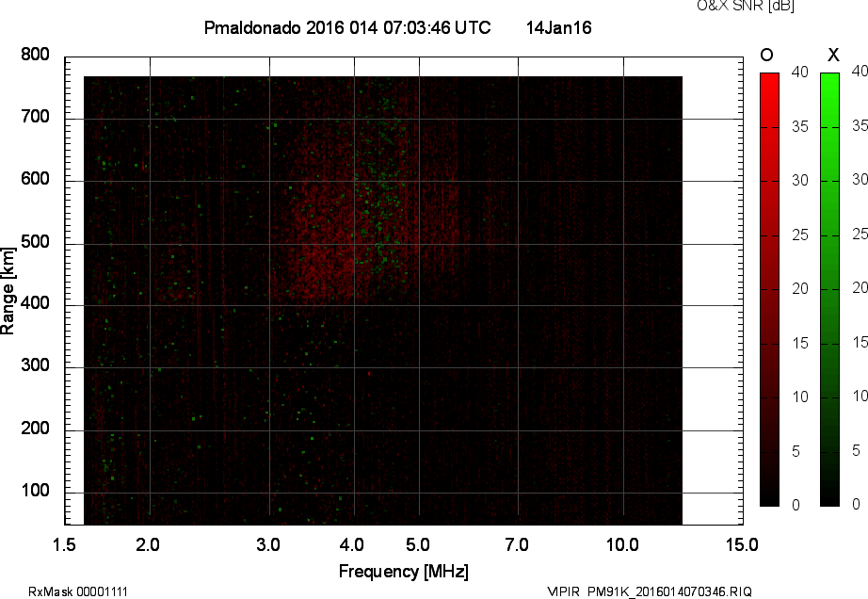Click the 'Range [km]' y-axis label

coord(8,291)
